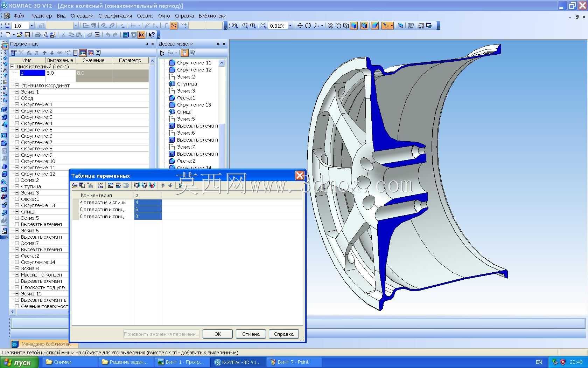Select the z variable name cell
The width and height of the screenshot is (588, 368).
(33, 73)
